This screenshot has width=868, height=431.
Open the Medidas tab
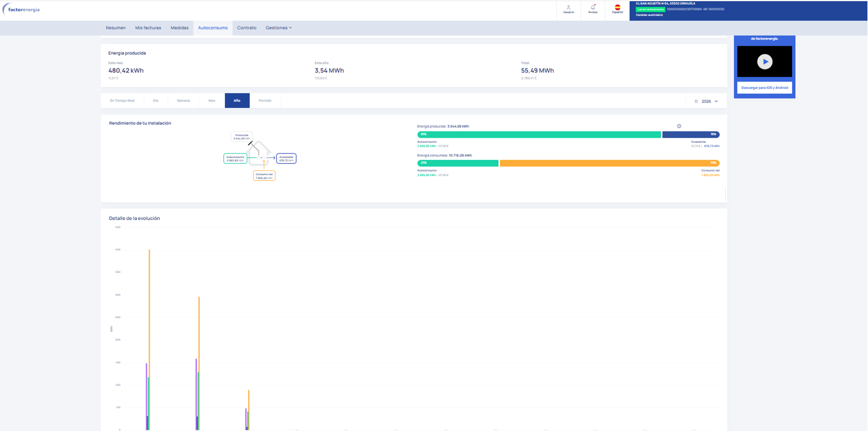180,28
